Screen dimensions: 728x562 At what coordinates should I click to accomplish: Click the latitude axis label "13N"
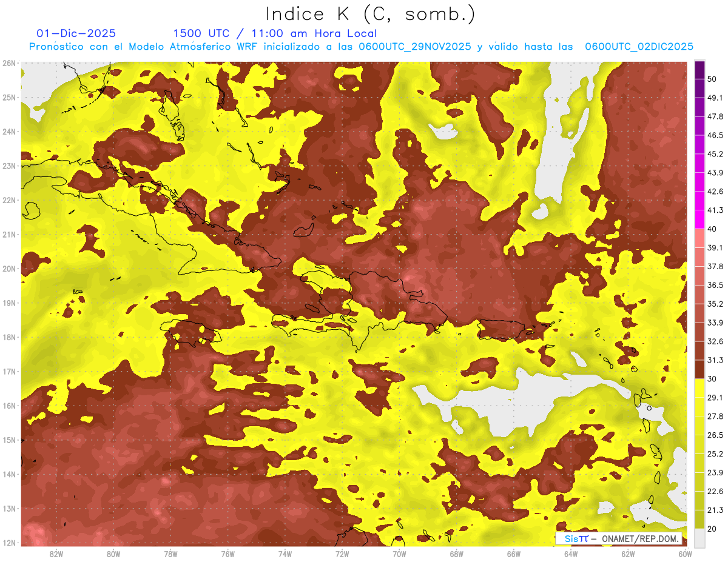pyautogui.click(x=9, y=509)
